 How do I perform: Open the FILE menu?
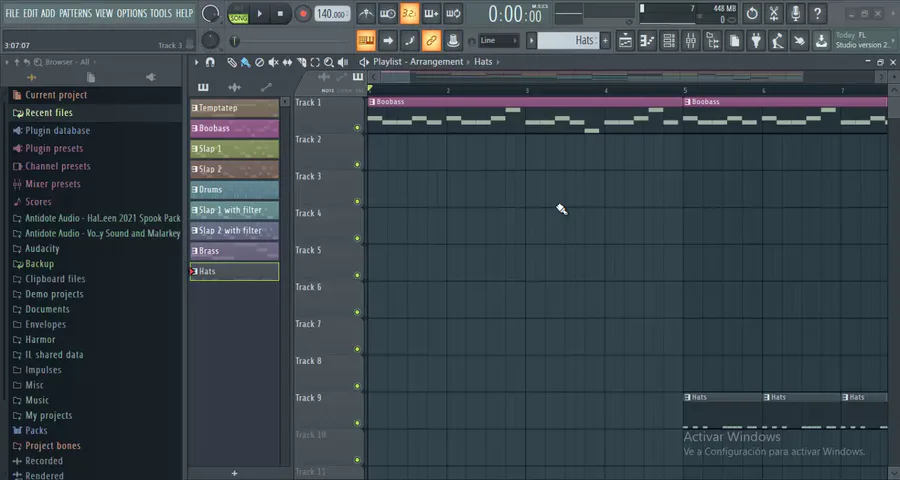pos(12,13)
